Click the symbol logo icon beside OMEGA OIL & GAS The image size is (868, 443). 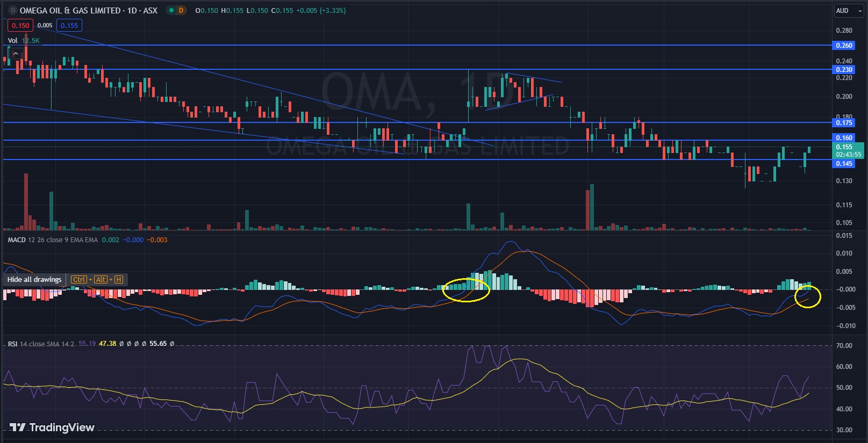[12, 10]
